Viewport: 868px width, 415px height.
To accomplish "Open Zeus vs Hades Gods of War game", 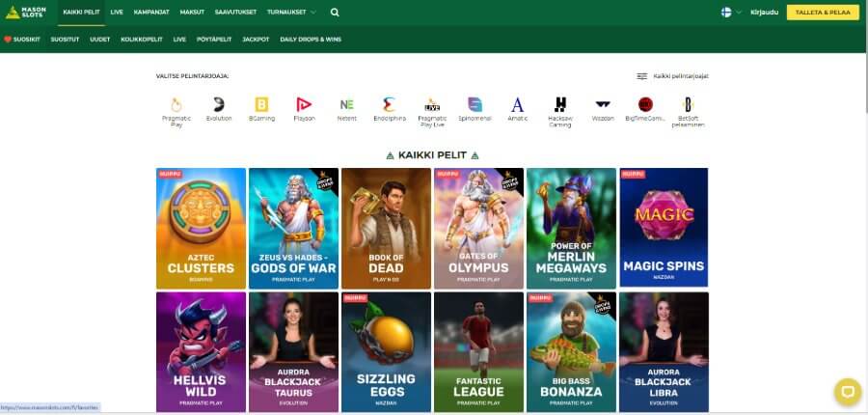I will [x=293, y=229].
